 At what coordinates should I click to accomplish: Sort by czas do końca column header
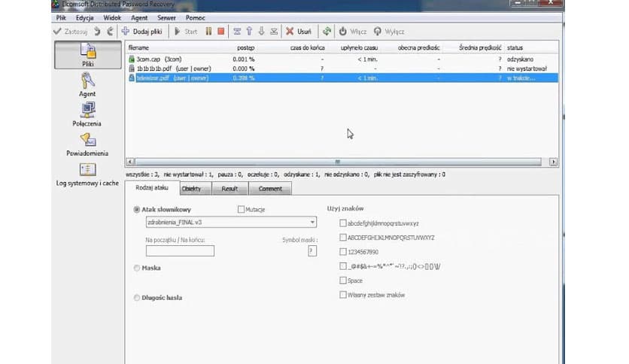(x=307, y=47)
